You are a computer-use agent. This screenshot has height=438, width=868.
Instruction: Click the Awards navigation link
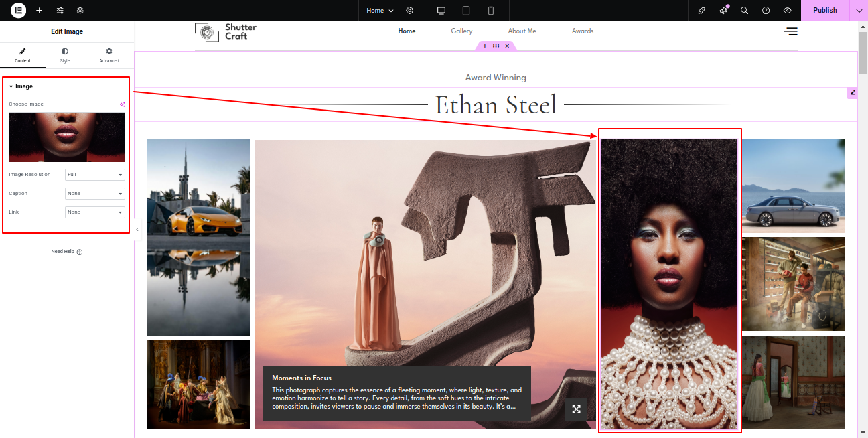pyautogui.click(x=583, y=31)
